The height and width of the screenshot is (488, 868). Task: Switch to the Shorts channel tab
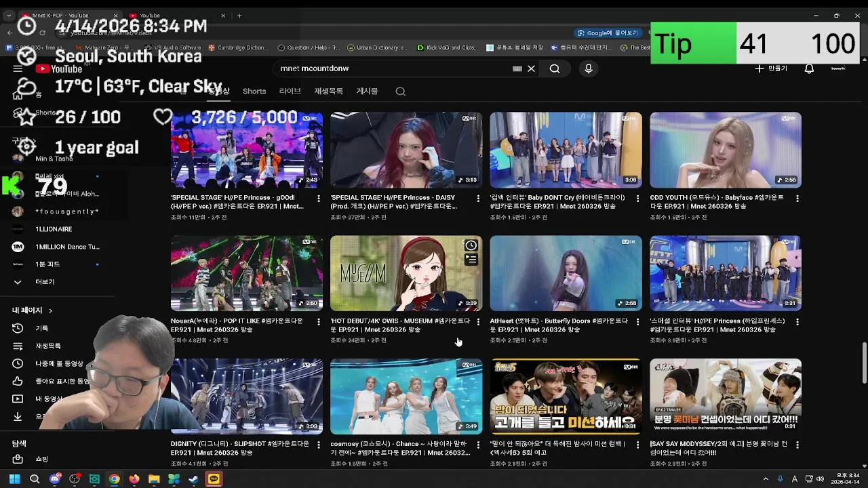tap(254, 91)
